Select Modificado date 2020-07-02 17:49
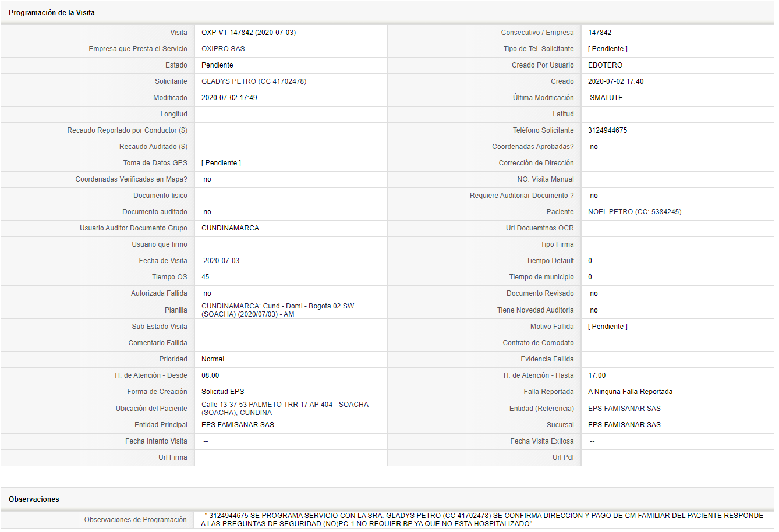This screenshot has height=532, width=779. [229, 98]
